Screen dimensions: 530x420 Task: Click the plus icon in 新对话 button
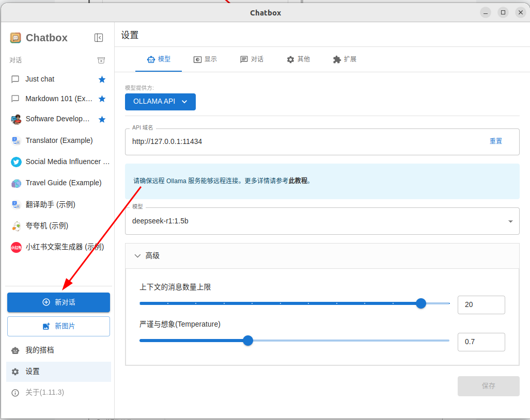click(x=46, y=302)
